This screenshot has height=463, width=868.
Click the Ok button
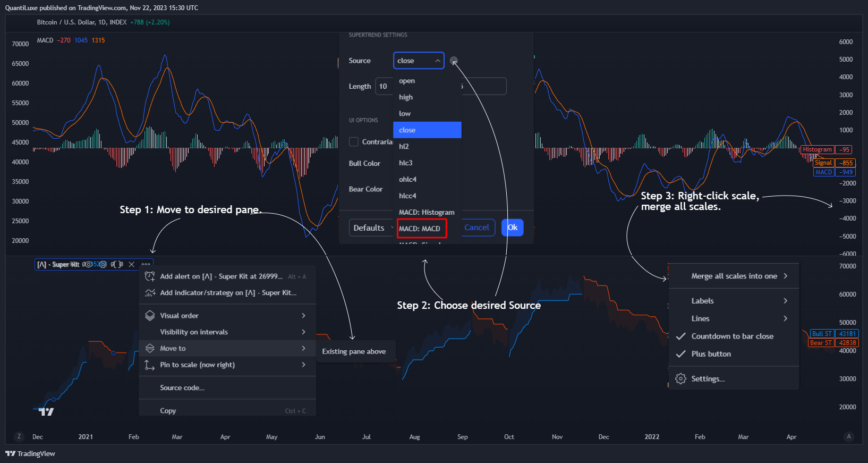[x=513, y=228]
